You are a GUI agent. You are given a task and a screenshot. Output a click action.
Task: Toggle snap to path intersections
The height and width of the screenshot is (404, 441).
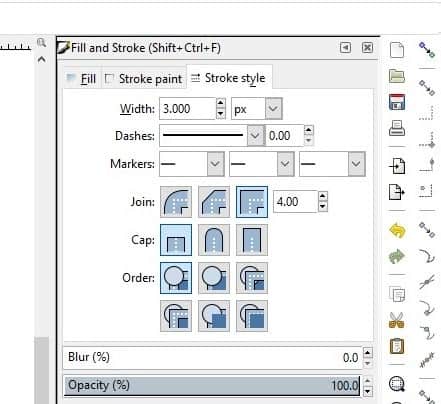427,282
